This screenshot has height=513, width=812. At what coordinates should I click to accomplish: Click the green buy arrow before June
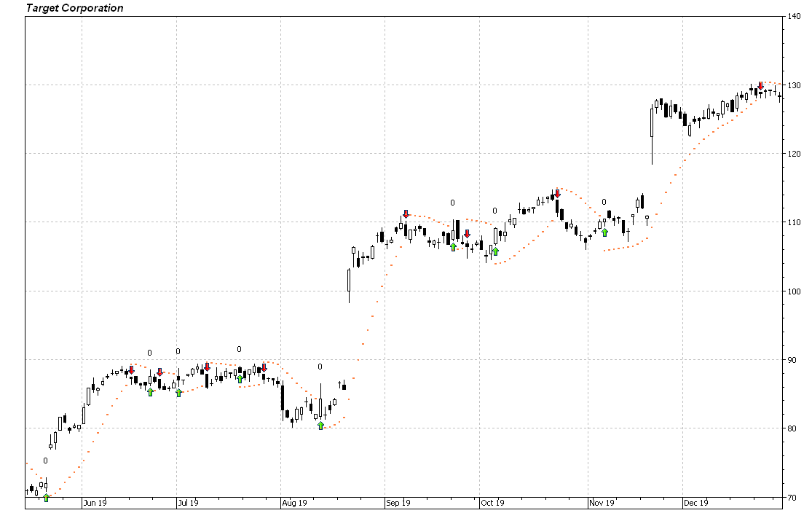pyautogui.click(x=47, y=498)
